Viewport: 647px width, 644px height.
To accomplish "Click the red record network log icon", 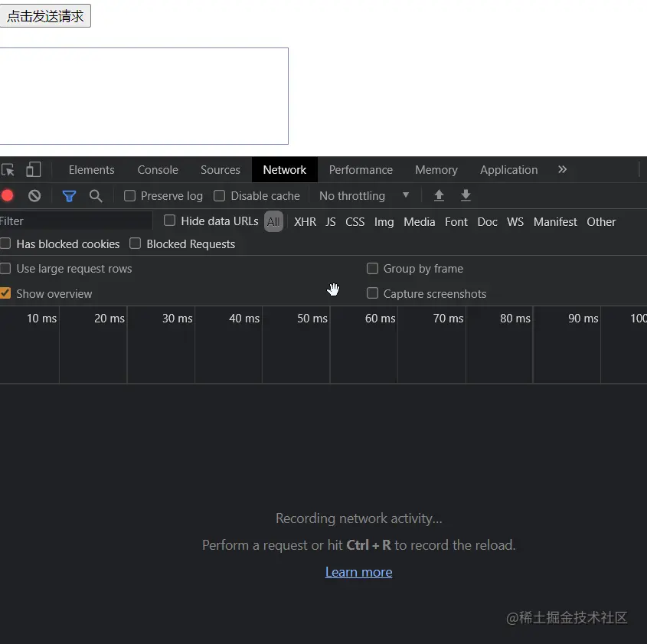I will click(x=8, y=195).
